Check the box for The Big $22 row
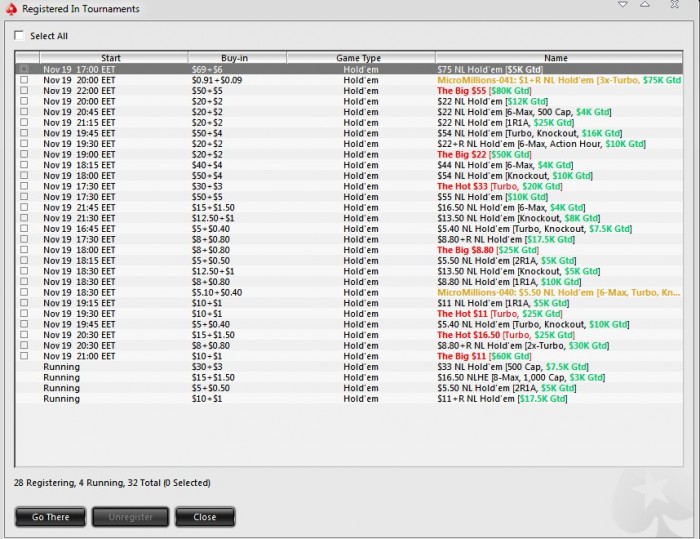The height and width of the screenshot is (539, 700). (24, 155)
